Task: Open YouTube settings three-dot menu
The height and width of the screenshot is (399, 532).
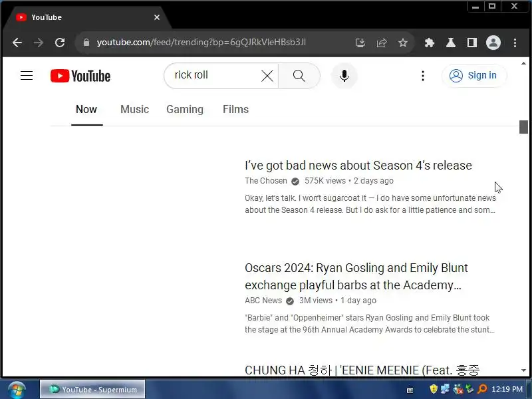Action: point(423,76)
